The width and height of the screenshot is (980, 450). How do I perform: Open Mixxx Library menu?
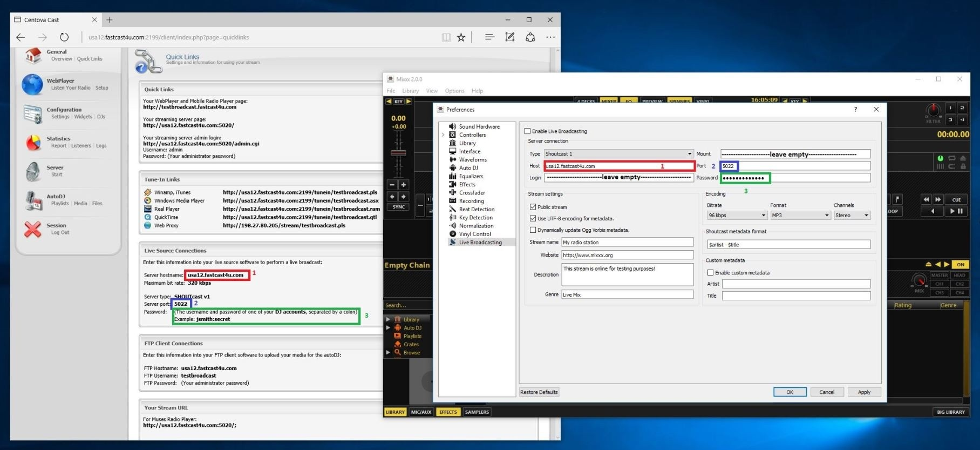410,91
